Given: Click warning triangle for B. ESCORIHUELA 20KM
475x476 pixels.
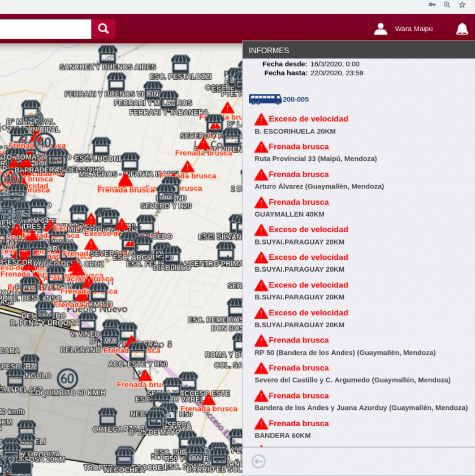Looking at the screenshot, I should tap(261, 119).
